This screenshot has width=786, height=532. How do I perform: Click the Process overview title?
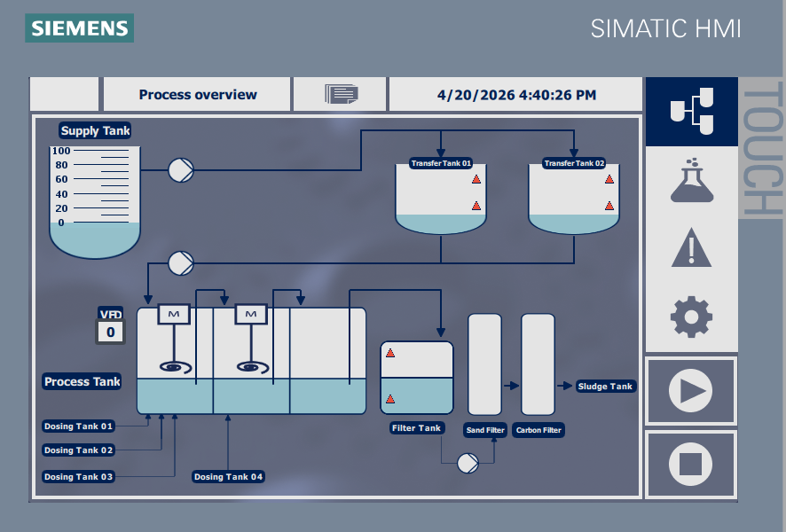(x=198, y=95)
